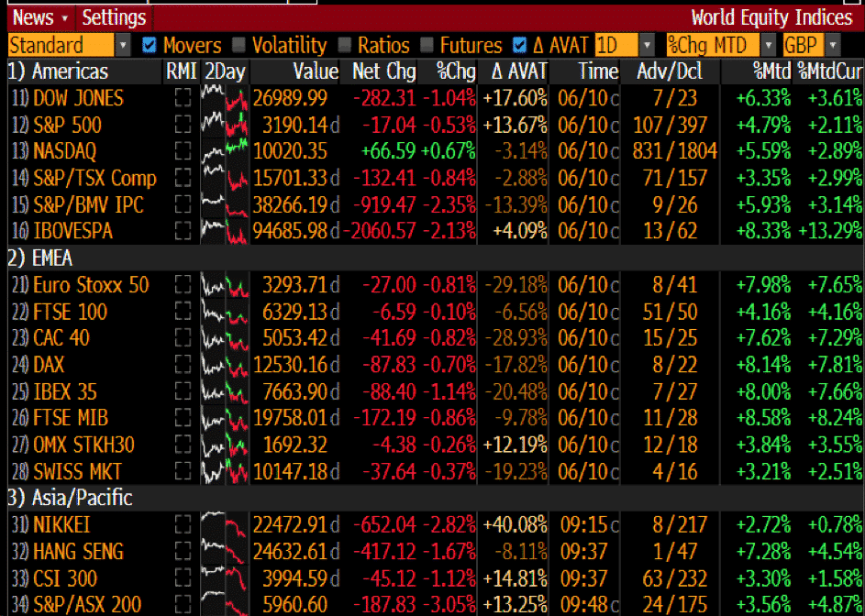Click the FTSE MIB %Mtd value +8.58%
865x616 pixels.
point(764,418)
